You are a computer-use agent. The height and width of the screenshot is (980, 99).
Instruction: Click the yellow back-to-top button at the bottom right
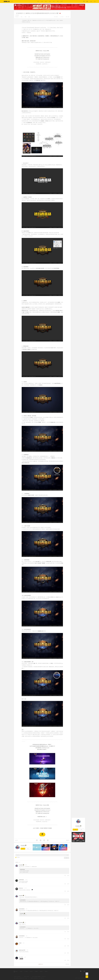tap(87, 977)
